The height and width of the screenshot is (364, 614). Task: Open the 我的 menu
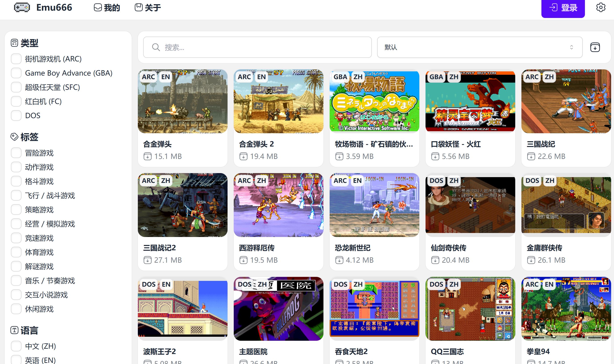click(107, 8)
